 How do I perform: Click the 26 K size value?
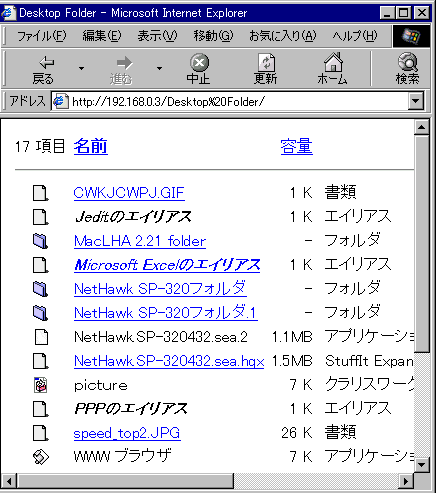(x=297, y=433)
